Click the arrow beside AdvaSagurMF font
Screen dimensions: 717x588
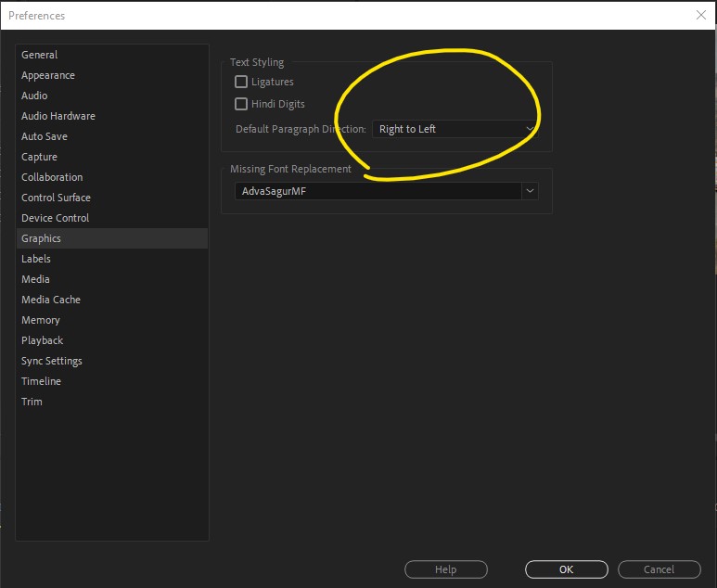pos(530,191)
